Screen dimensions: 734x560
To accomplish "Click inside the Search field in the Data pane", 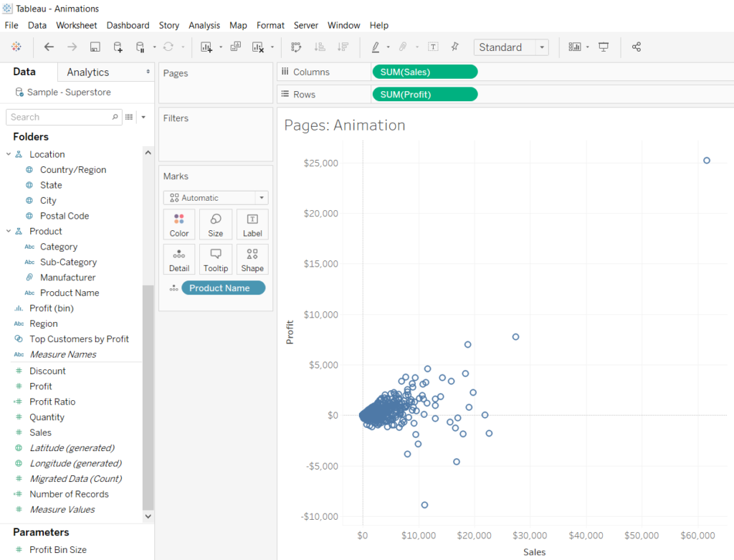I will pos(61,117).
